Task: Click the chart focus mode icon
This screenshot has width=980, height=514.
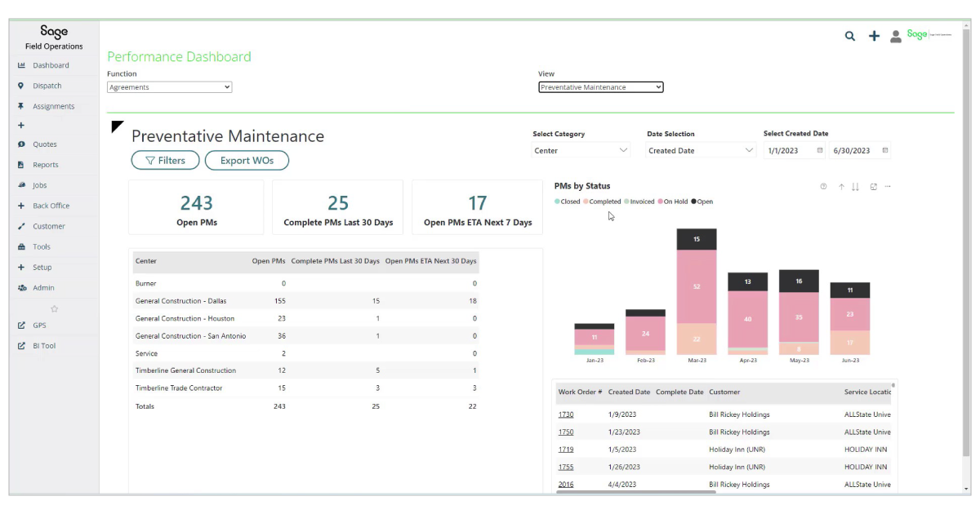Action: tap(873, 187)
